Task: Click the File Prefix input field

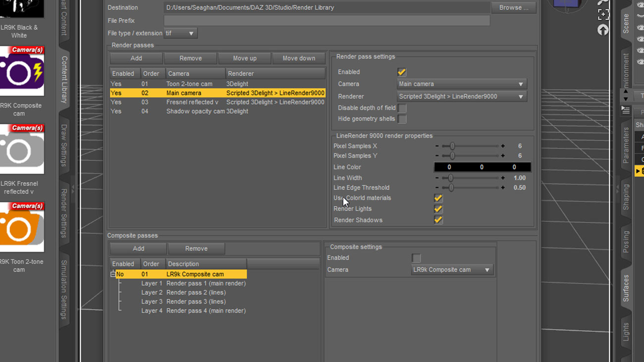Action: [327, 21]
